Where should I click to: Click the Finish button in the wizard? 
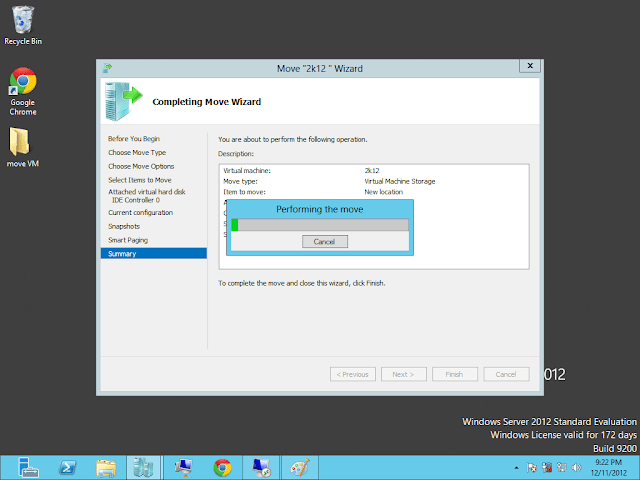454,374
